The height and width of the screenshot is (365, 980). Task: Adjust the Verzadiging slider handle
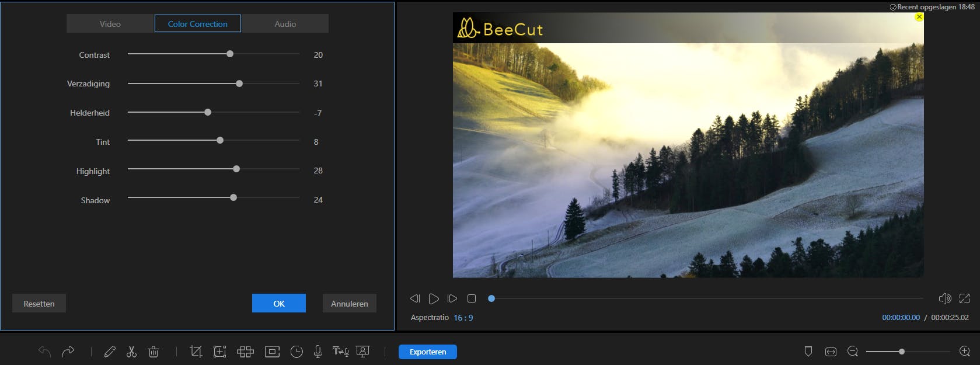(239, 84)
